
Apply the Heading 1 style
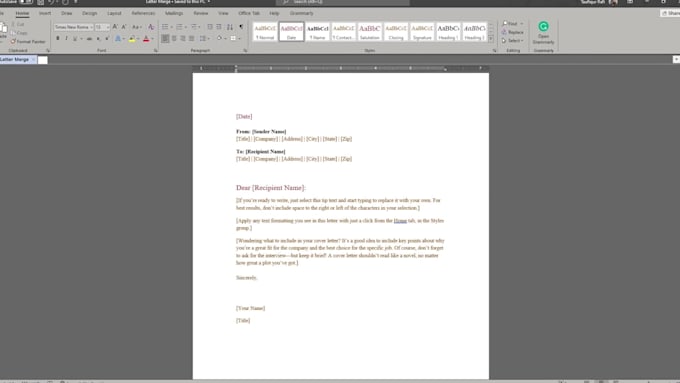[448, 32]
